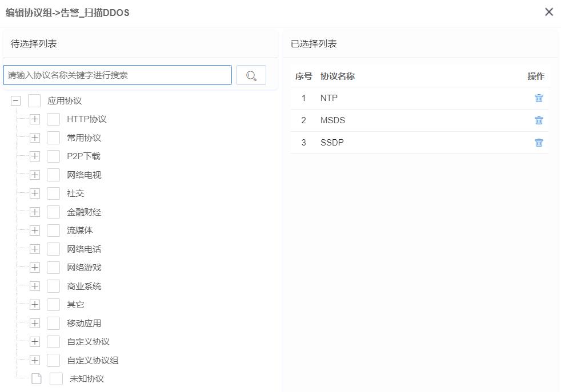Check the 自定义协议 checkbox
The height and width of the screenshot is (392, 561).
click(x=53, y=342)
